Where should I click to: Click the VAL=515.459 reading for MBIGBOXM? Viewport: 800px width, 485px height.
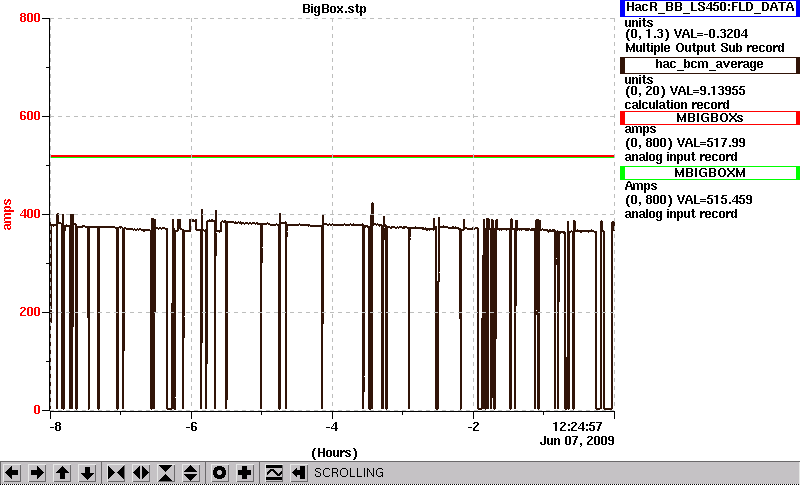point(713,200)
